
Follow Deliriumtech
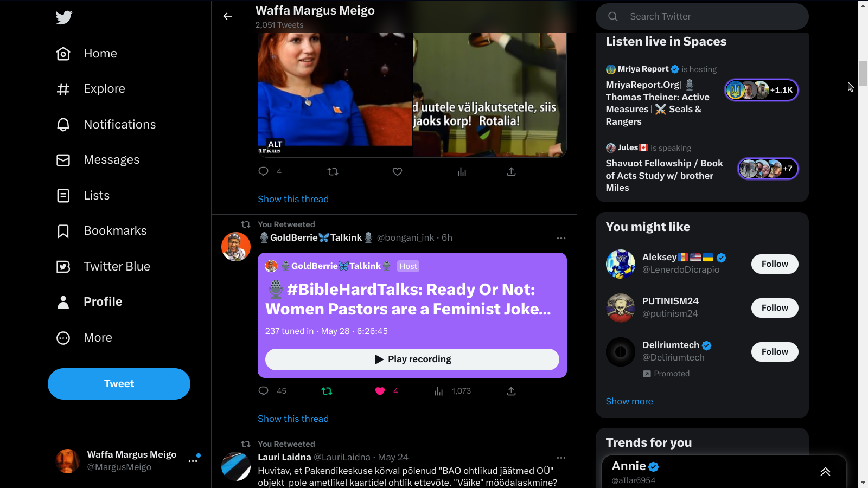point(775,352)
